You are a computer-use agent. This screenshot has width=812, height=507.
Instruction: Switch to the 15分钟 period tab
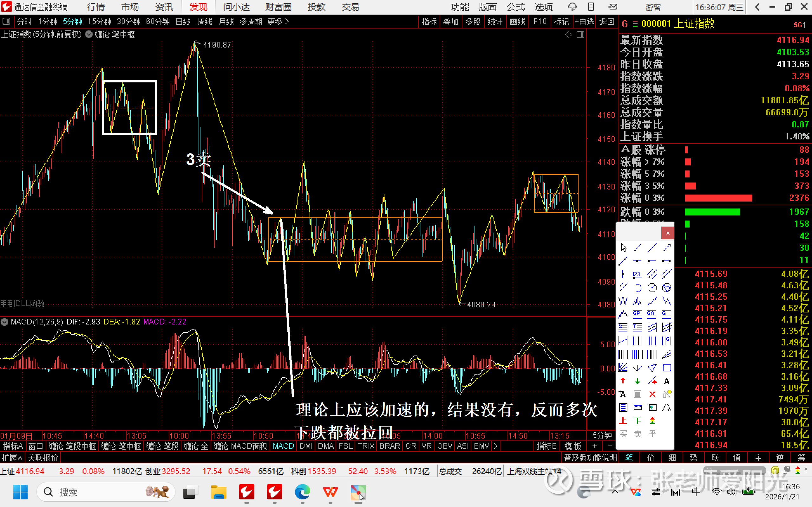tap(99, 22)
